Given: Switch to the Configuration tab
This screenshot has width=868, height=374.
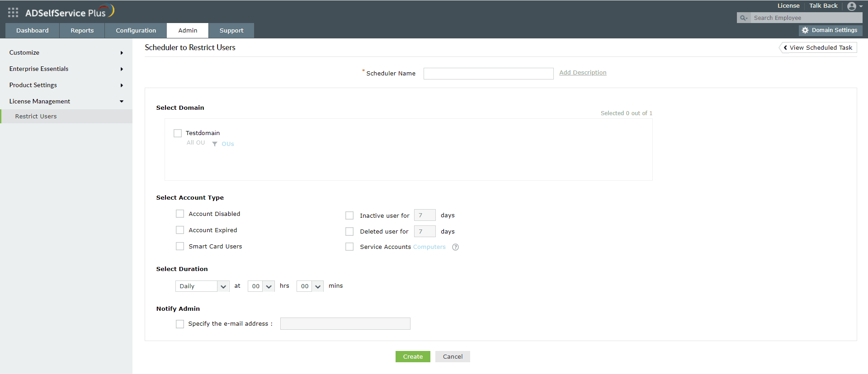Looking at the screenshot, I should pyautogui.click(x=136, y=31).
